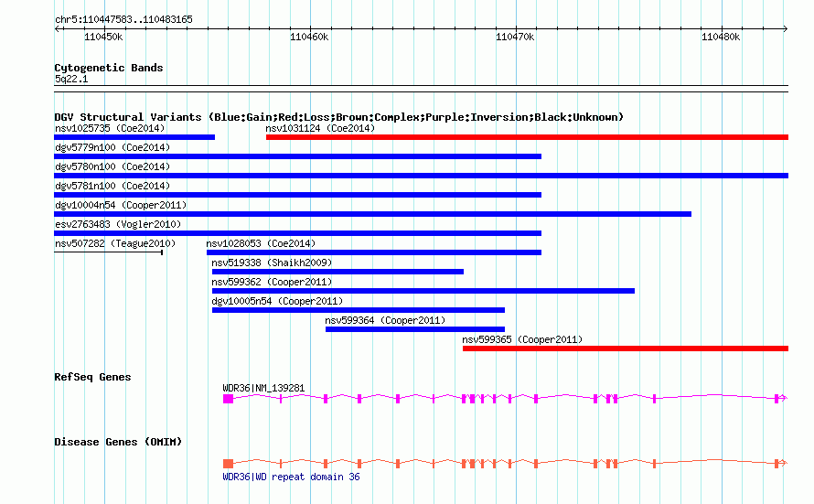Screen dimensions: 814x504
Task: Select the magenta WDR36 first exon block
Action: click(x=229, y=399)
